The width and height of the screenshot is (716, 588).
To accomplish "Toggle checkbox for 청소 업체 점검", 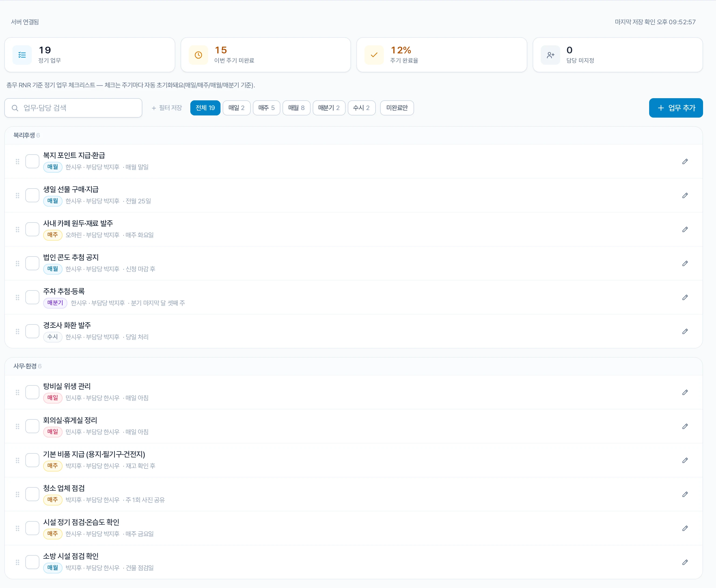I will [x=33, y=494].
